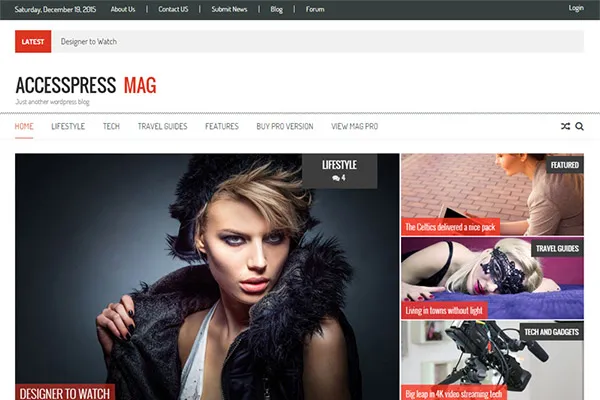
Task: Open the Celtics delivered a nice pack thumbnail
Action: [x=492, y=194]
